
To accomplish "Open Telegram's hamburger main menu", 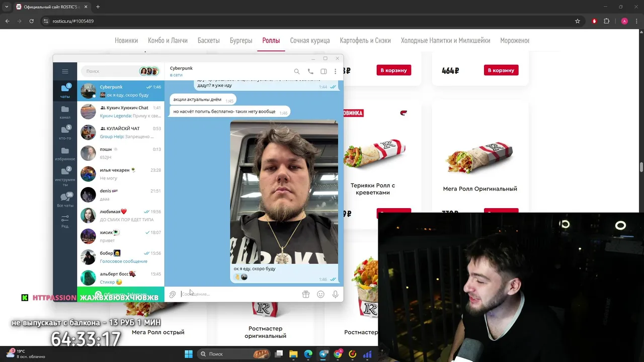I will [65, 71].
